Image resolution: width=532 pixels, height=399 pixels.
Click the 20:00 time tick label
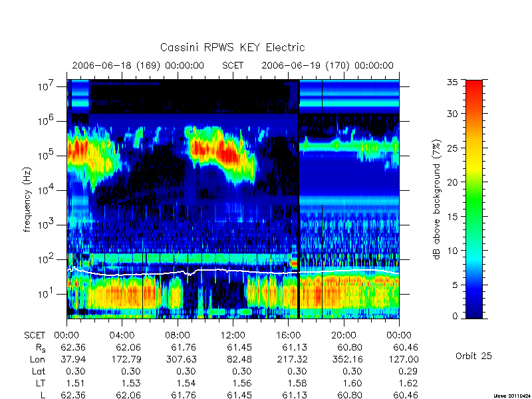tap(344, 335)
